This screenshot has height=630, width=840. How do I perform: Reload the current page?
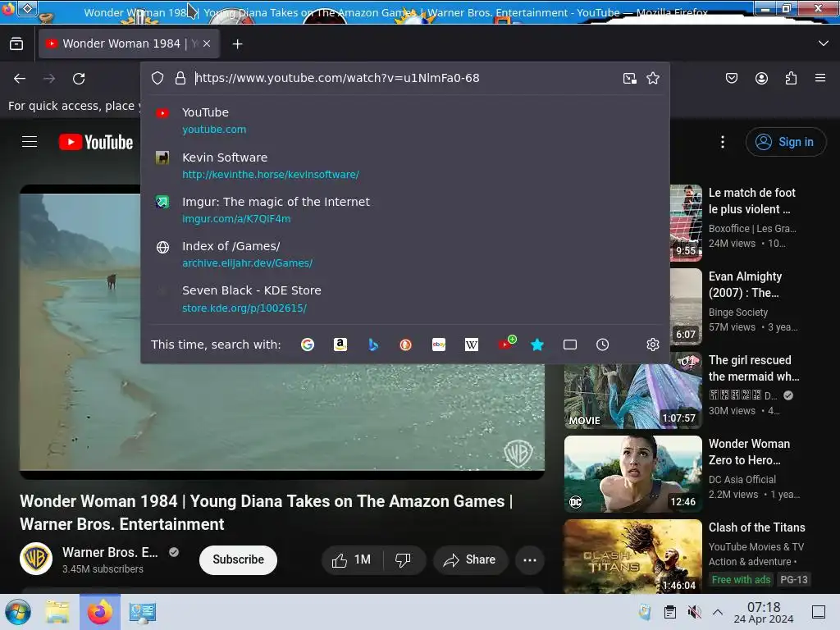(x=79, y=79)
